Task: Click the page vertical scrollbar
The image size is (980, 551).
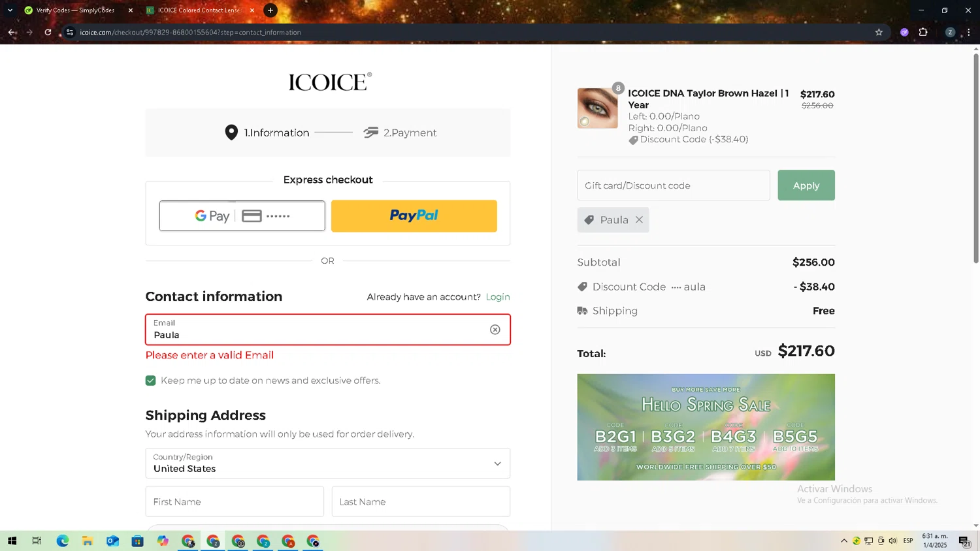Action: tap(976, 159)
